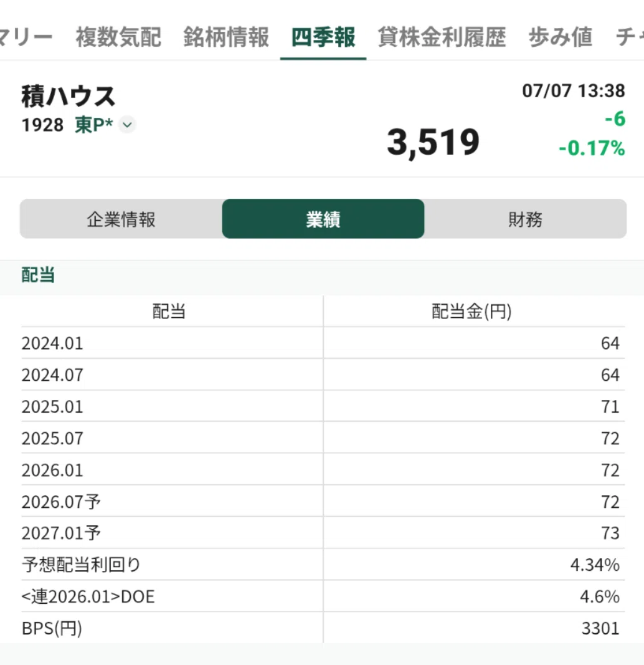Image resolution: width=644 pixels, height=665 pixels.
Task: Click the 2027.01予 forecast row
Action: [x=323, y=533]
